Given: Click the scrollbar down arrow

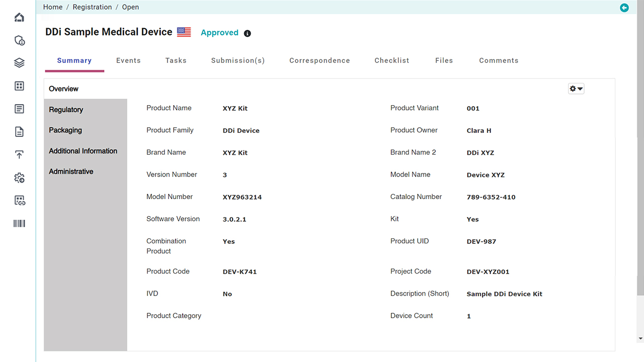Looking at the screenshot, I should point(640,339).
